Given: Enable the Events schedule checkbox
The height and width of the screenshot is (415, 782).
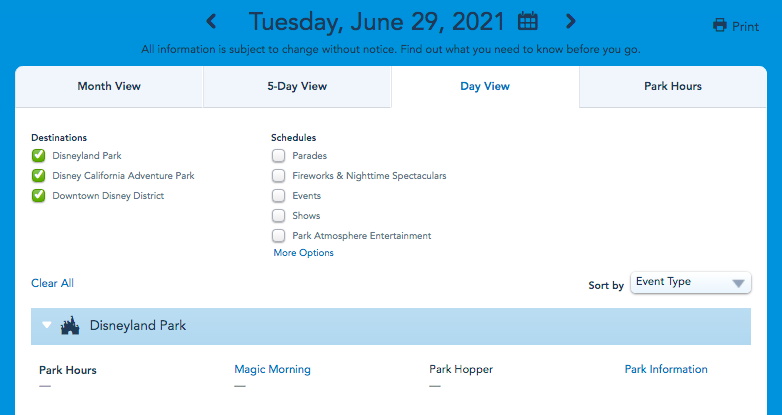Looking at the screenshot, I should point(278,196).
